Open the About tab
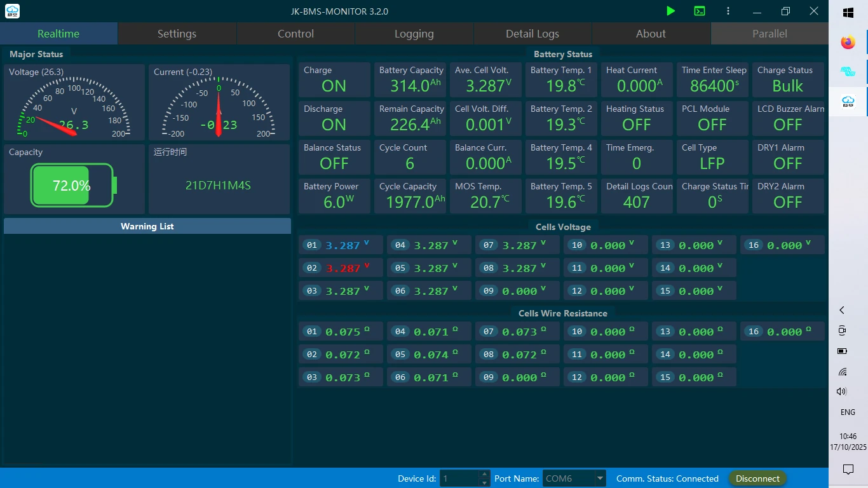This screenshot has width=868, height=488. (x=651, y=34)
